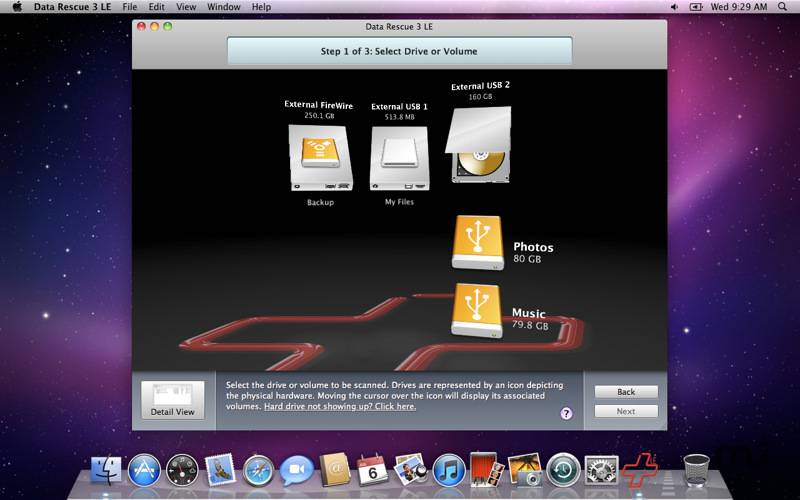Select the External FireWire drive icon

pyautogui.click(x=320, y=158)
